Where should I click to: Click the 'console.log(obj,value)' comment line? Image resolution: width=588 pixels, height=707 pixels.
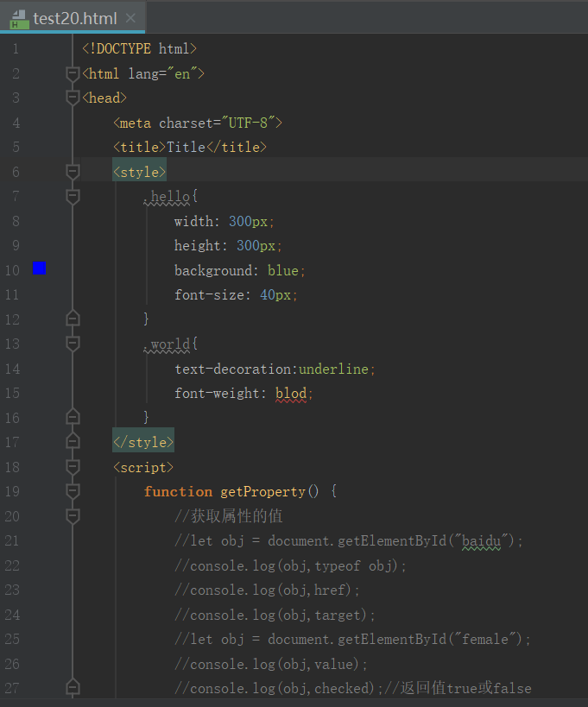pyautogui.click(x=271, y=664)
